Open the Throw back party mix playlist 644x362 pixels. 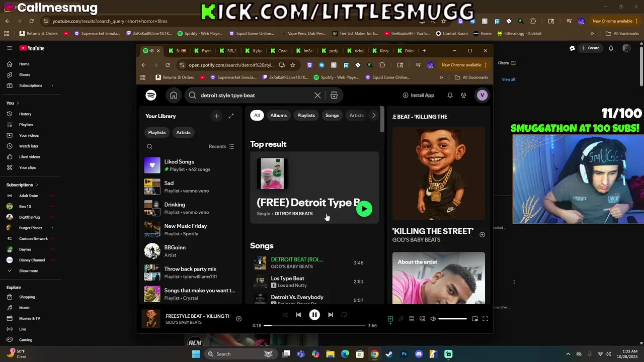tap(190, 273)
